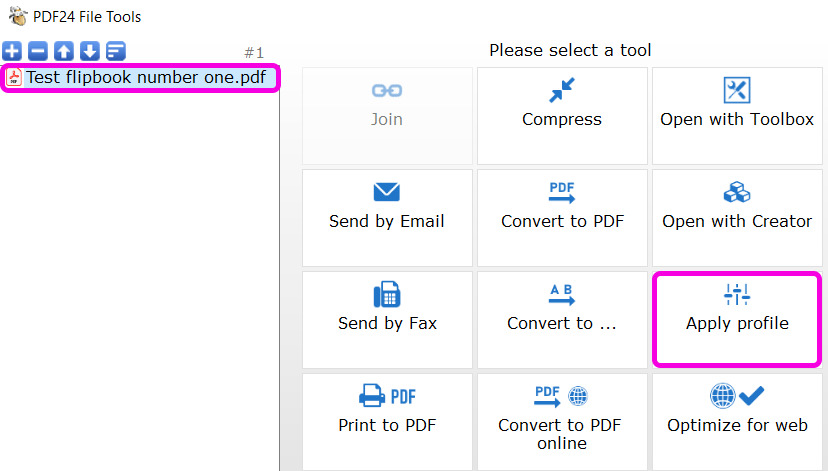
Task: Open the Convert to ... tool
Action: point(562,319)
